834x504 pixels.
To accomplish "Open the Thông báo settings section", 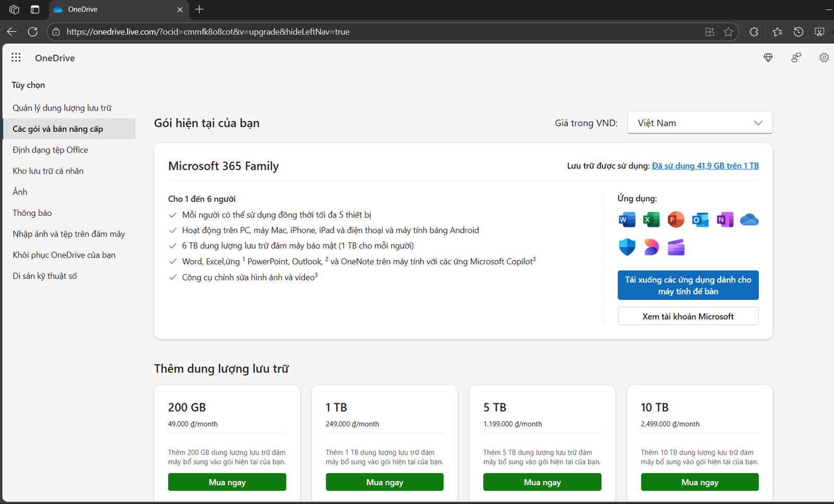I will (x=32, y=213).
